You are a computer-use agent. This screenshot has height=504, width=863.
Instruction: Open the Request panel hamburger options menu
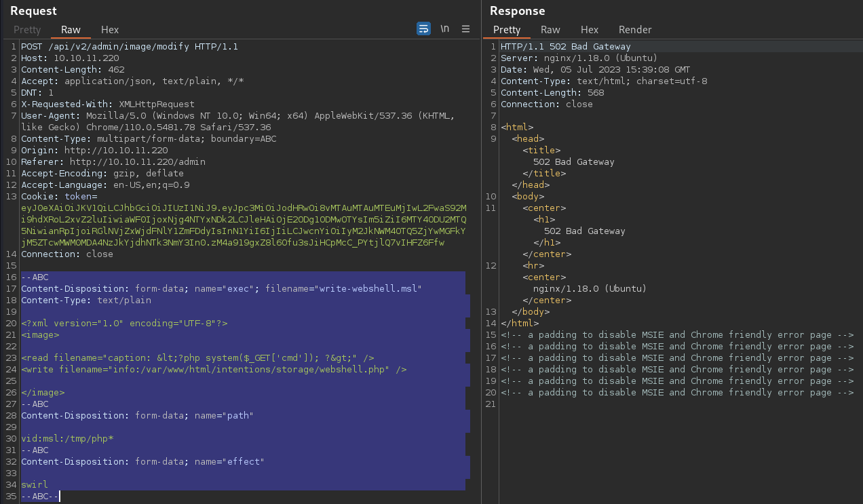coord(465,28)
